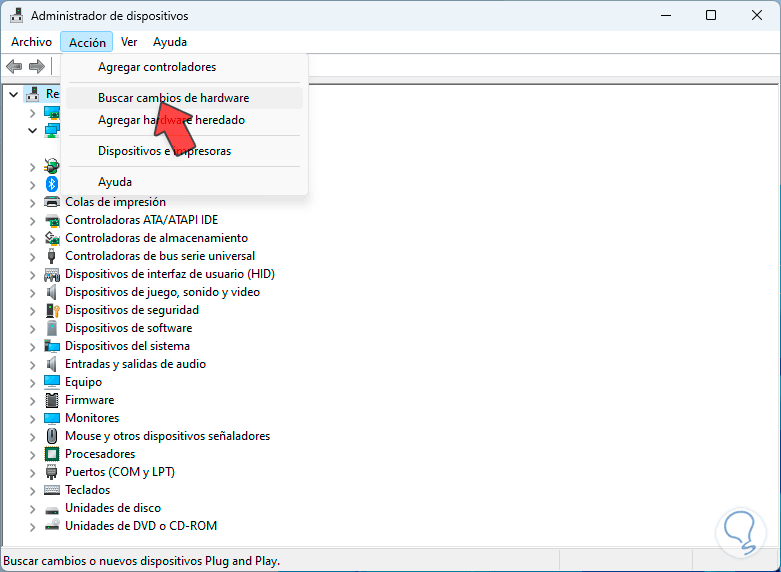
Task: Select Puertos (COM y LPT) text
Action: coord(120,472)
